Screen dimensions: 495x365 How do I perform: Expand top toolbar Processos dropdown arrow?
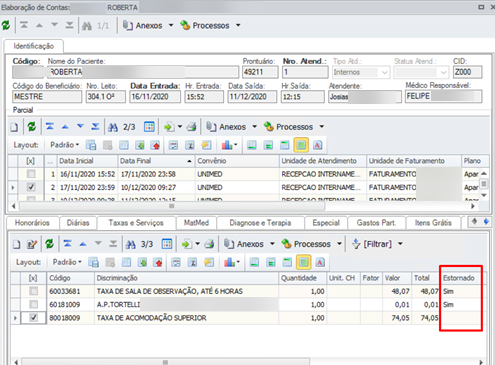point(238,25)
